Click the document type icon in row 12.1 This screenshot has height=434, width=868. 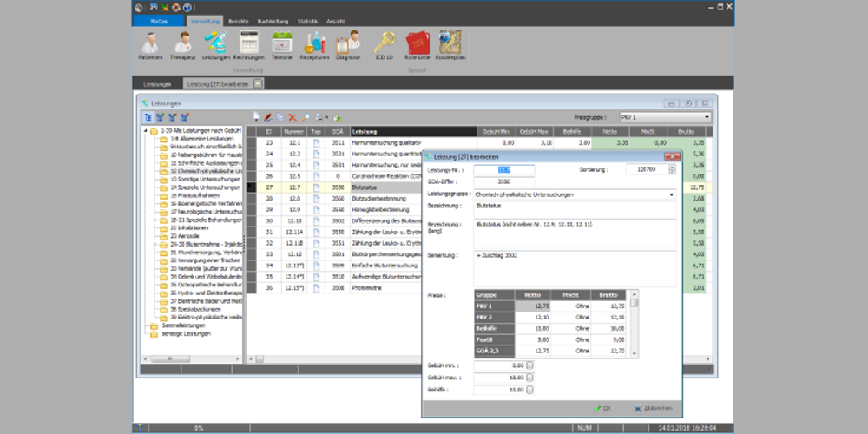[316, 143]
